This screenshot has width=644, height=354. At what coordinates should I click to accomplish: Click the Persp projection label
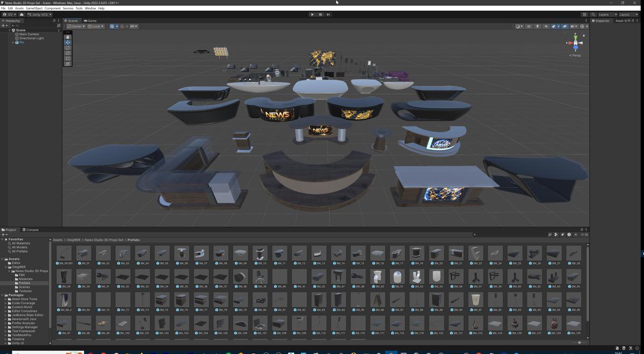[575, 55]
